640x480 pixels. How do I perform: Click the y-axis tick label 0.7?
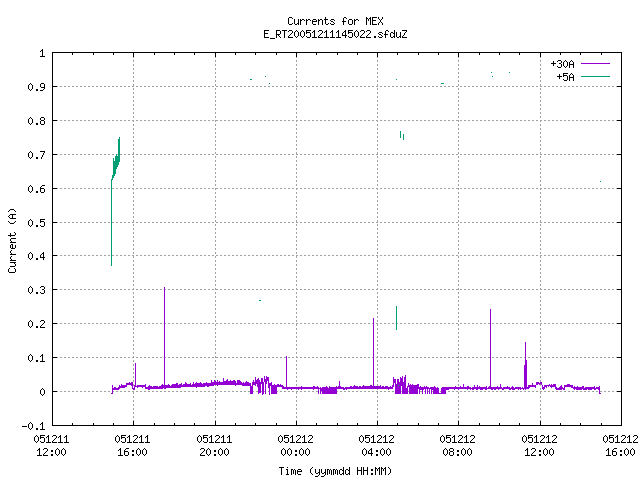point(36,155)
